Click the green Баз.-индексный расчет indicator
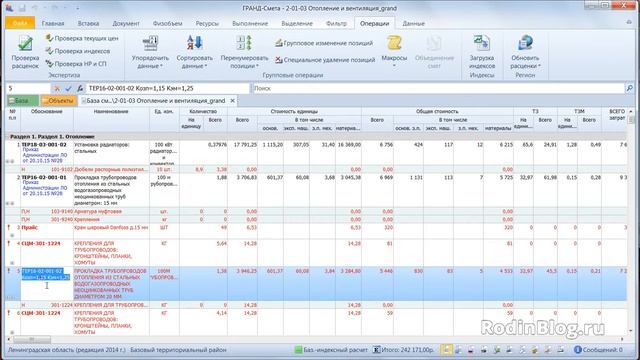The image size is (640, 360). 298,350
